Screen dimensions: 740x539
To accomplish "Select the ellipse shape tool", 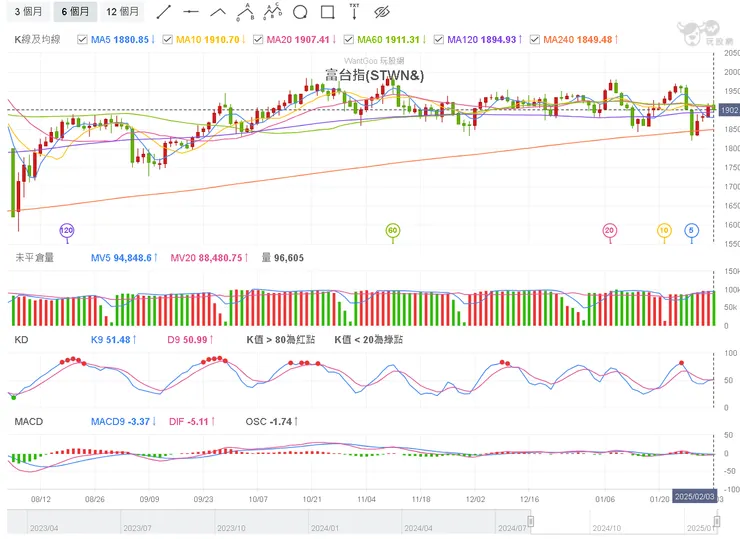I will [299, 12].
